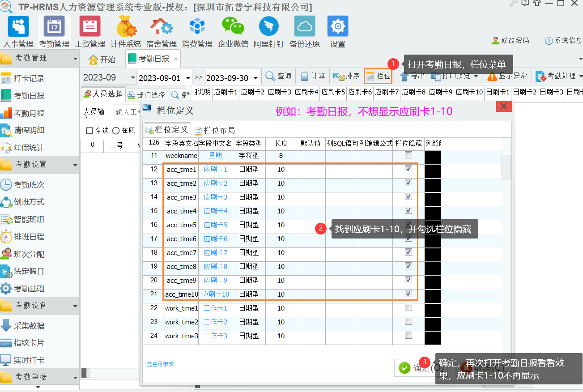This screenshot has width=583, height=392.
Task: Switch to the 开始 tab
Action: (102, 59)
